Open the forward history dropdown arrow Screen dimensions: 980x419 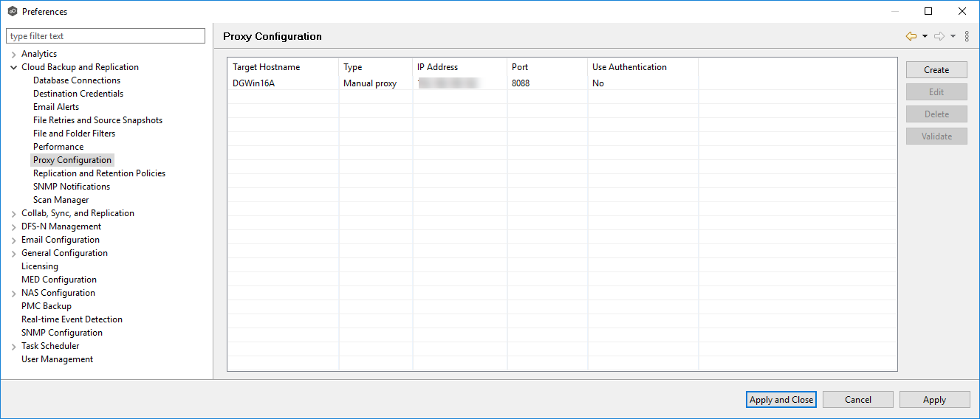coord(953,36)
